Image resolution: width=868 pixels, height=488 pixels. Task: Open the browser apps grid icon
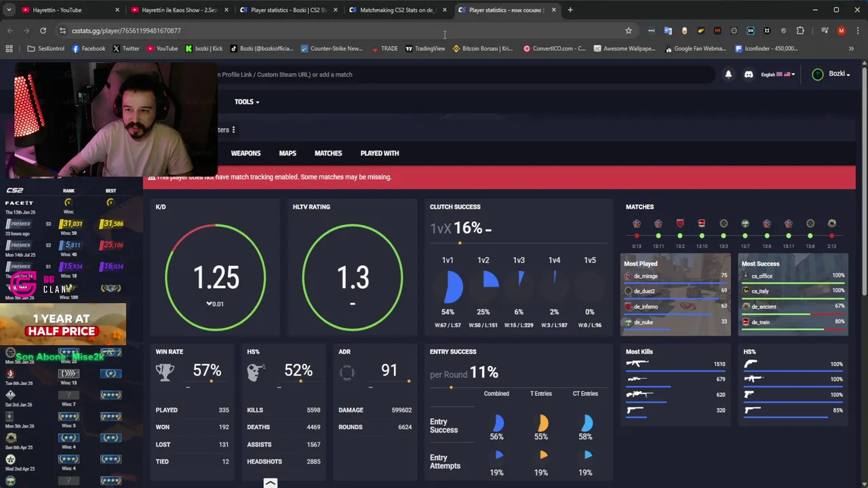[x=9, y=49]
